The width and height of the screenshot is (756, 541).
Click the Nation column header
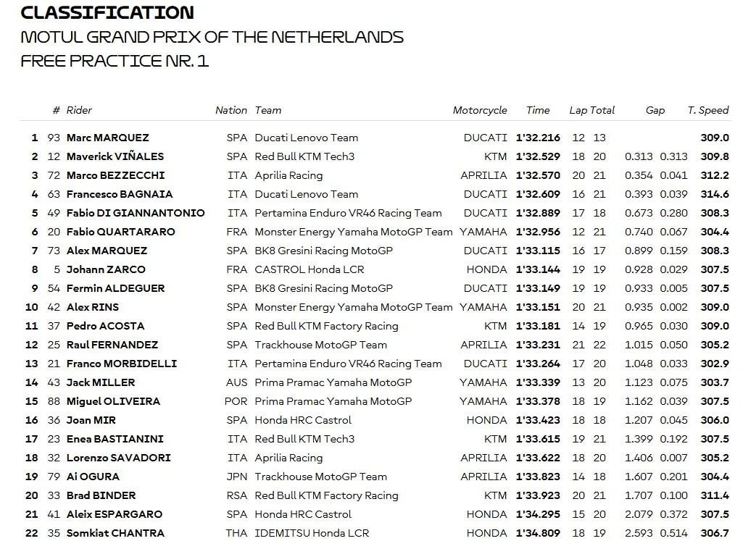tap(231, 110)
